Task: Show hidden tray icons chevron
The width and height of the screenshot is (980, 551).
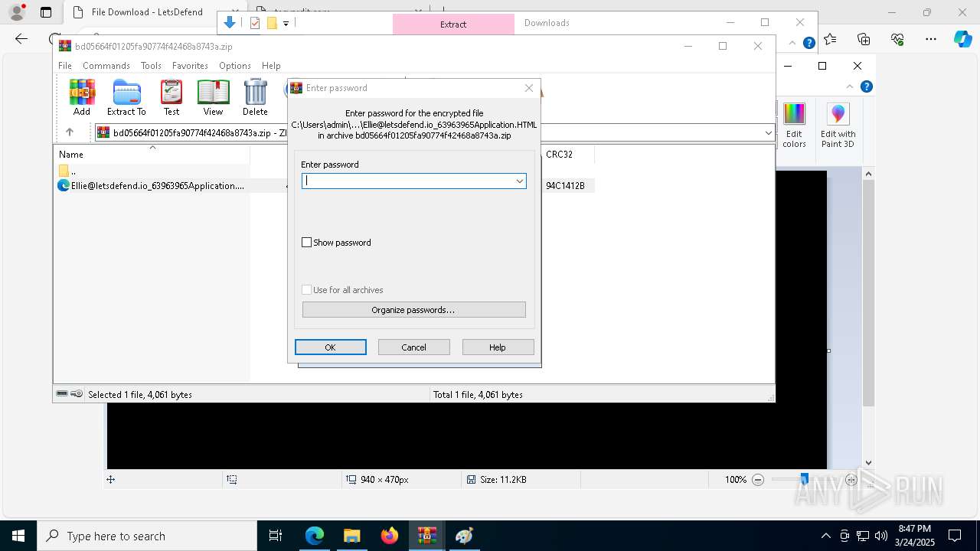Action: 826,536
